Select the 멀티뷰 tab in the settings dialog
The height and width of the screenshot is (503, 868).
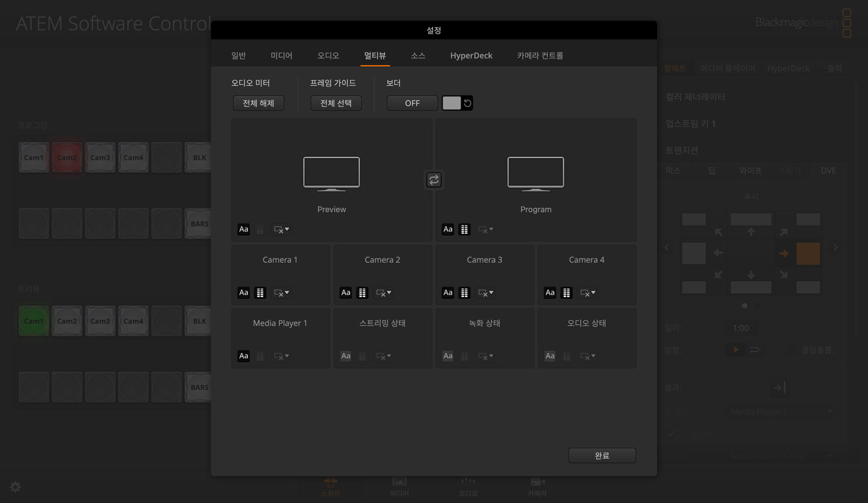coord(375,55)
